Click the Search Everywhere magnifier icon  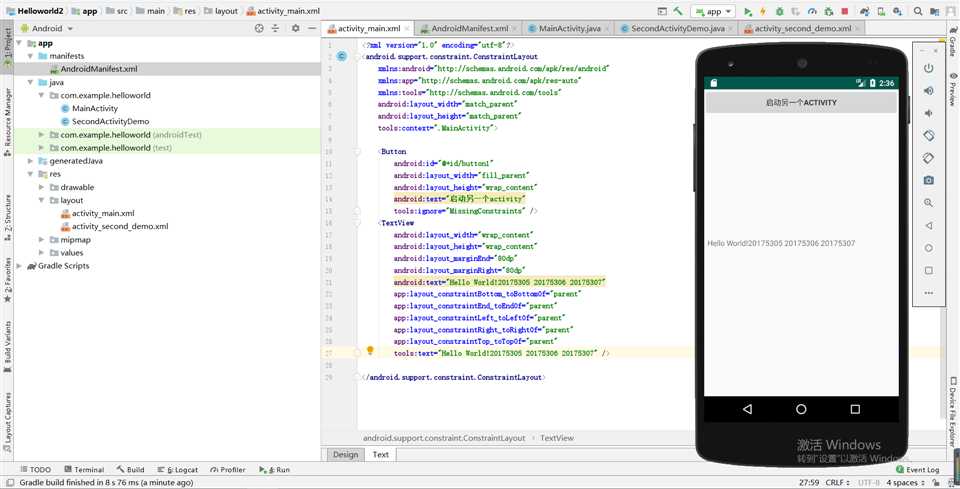(918, 11)
